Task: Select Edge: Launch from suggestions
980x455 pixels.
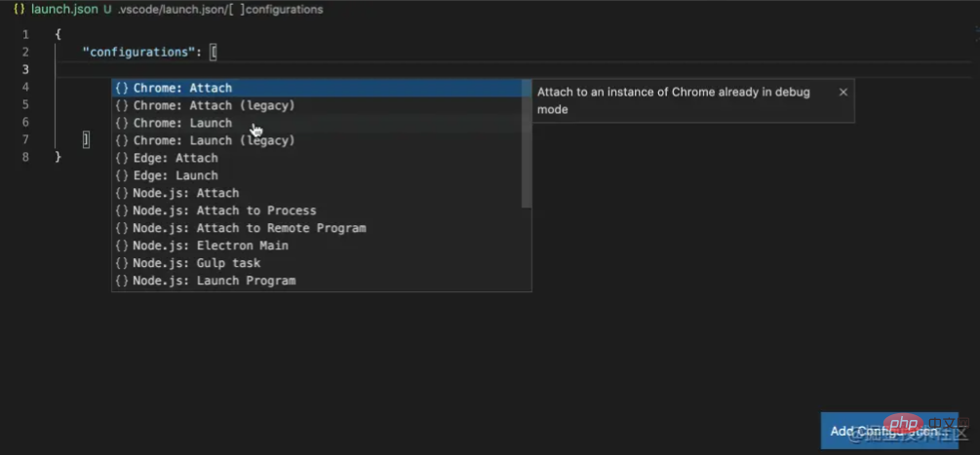Action: [176, 175]
